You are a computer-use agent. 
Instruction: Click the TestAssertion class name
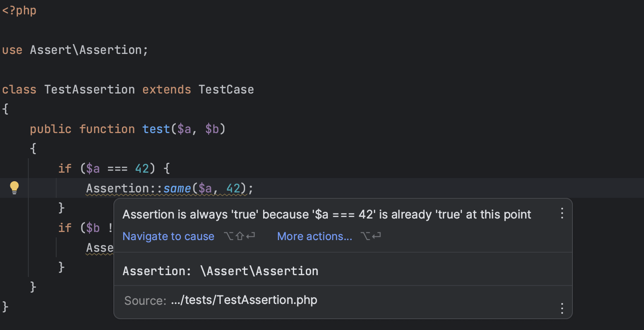coord(89,89)
